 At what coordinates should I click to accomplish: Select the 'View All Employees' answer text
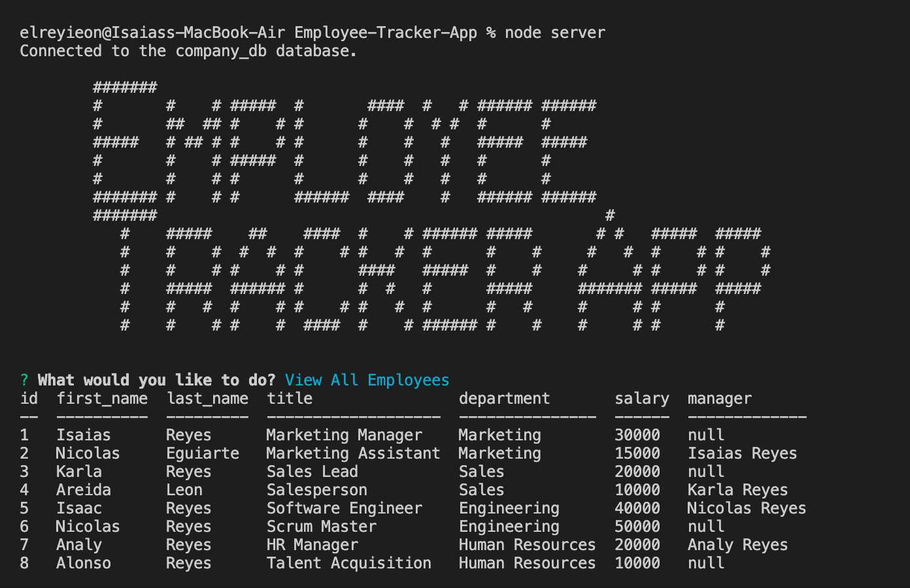367,380
